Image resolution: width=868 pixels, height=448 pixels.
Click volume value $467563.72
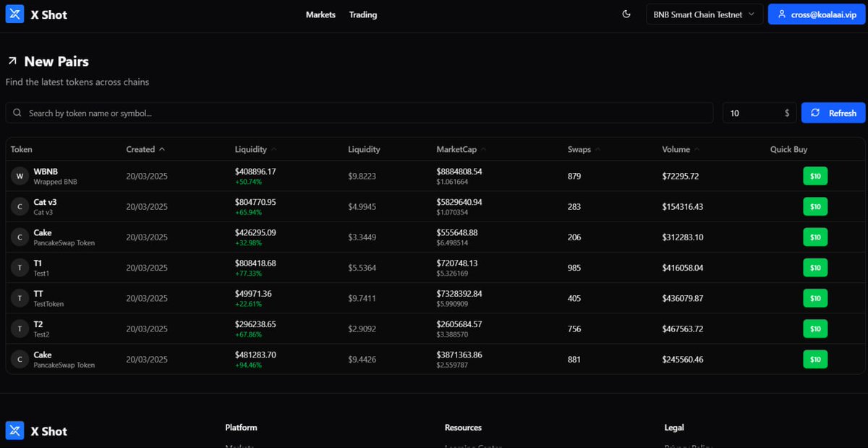pyautogui.click(x=682, y=329)
